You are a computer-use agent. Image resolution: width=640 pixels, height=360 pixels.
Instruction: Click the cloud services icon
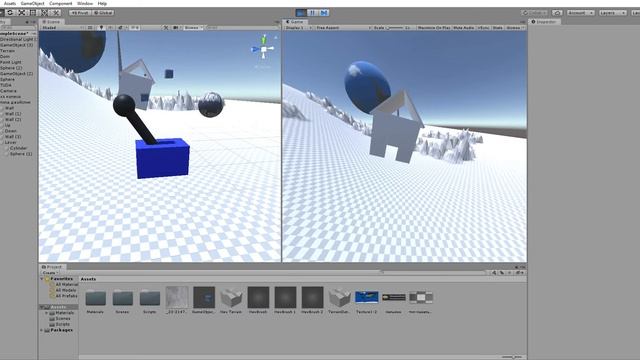[x=557, y=13]
